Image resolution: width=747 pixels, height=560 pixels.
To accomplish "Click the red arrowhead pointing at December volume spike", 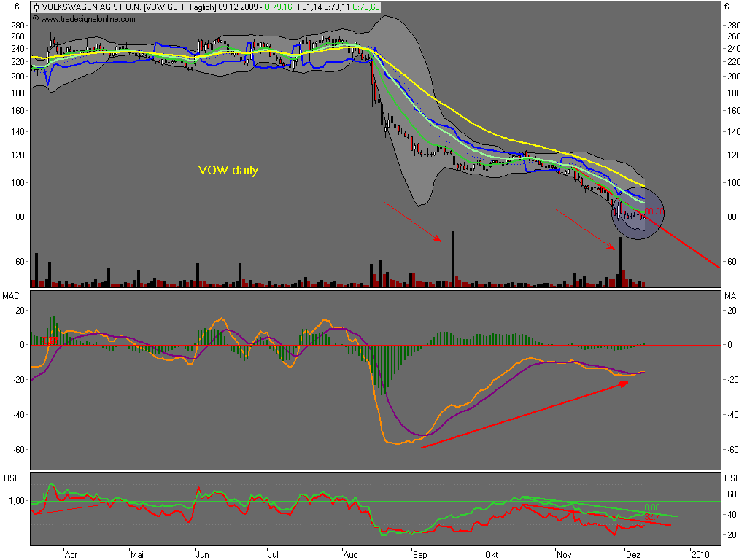I will (614, 248).
